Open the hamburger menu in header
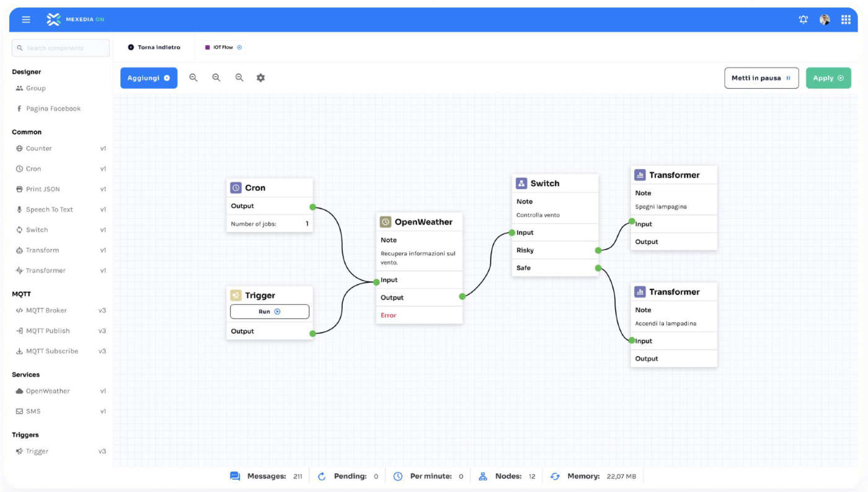 tap(26, 20)
